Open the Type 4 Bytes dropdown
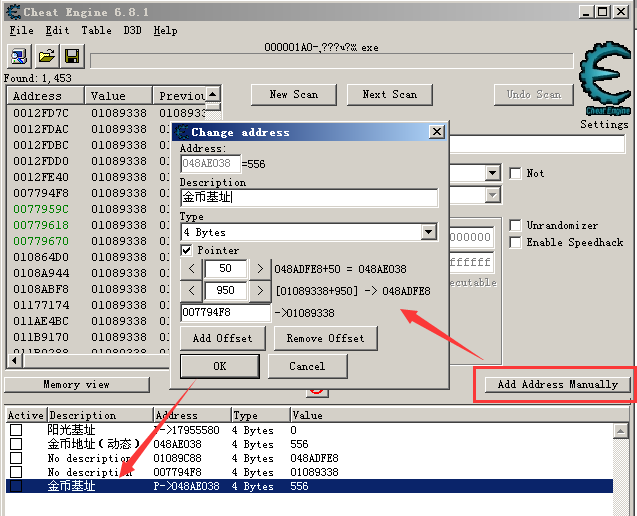This screenshot has width=637, height=516. click(429, 232)
